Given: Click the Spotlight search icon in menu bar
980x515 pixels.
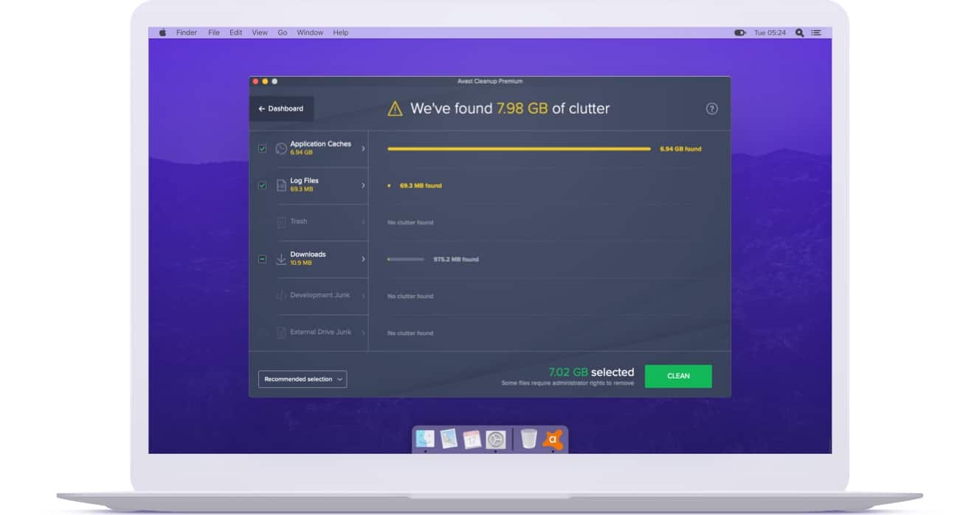Looking at the screenshot, I should coord(799,32).
